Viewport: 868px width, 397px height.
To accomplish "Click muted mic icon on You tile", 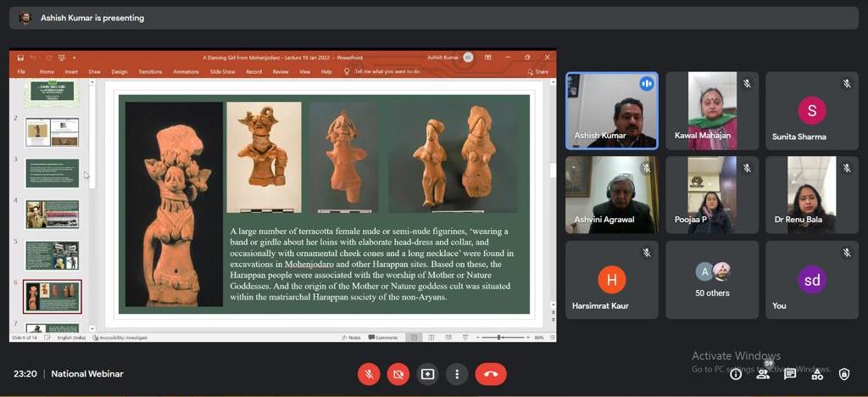I will (847, 253).
